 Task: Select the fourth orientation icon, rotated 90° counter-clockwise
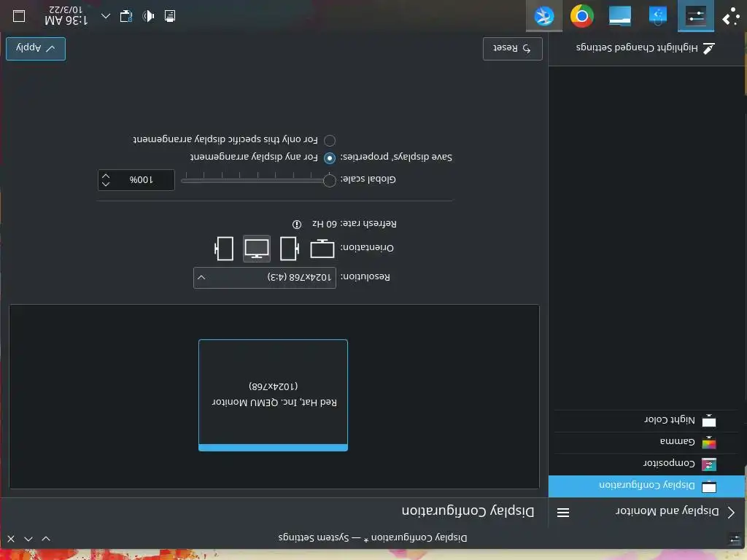pos(224,248)
